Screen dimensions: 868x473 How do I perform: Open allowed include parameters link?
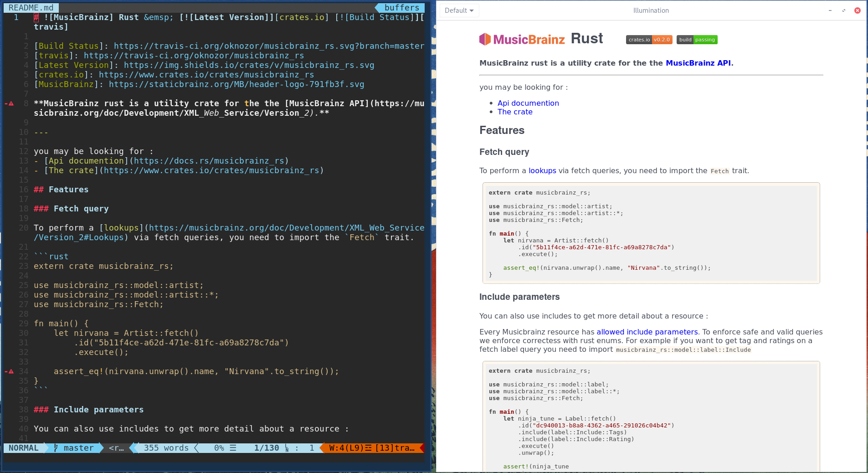point(647,332)
